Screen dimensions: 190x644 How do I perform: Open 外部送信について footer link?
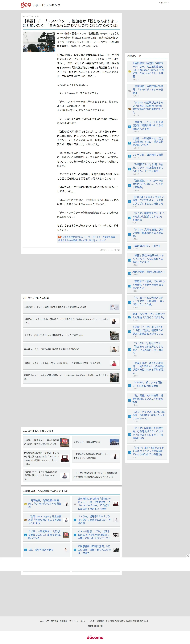[x=127, y=621]
